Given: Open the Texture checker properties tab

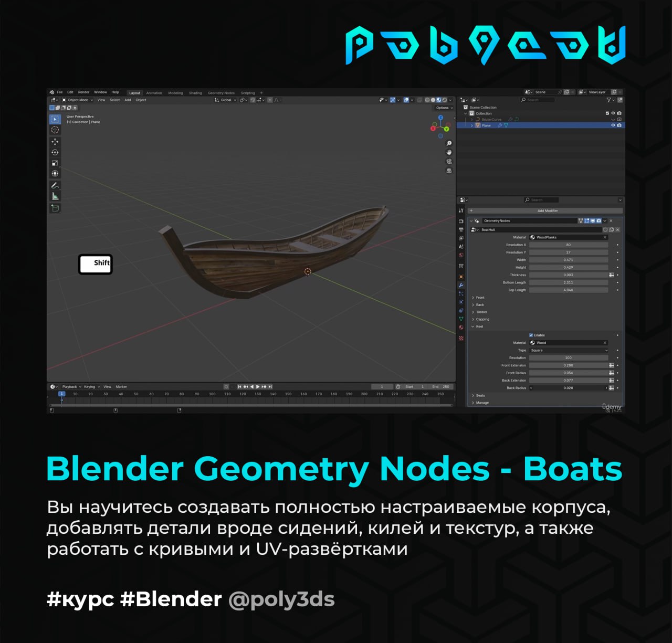Looking at the screenshot, I should pos(461,338).
